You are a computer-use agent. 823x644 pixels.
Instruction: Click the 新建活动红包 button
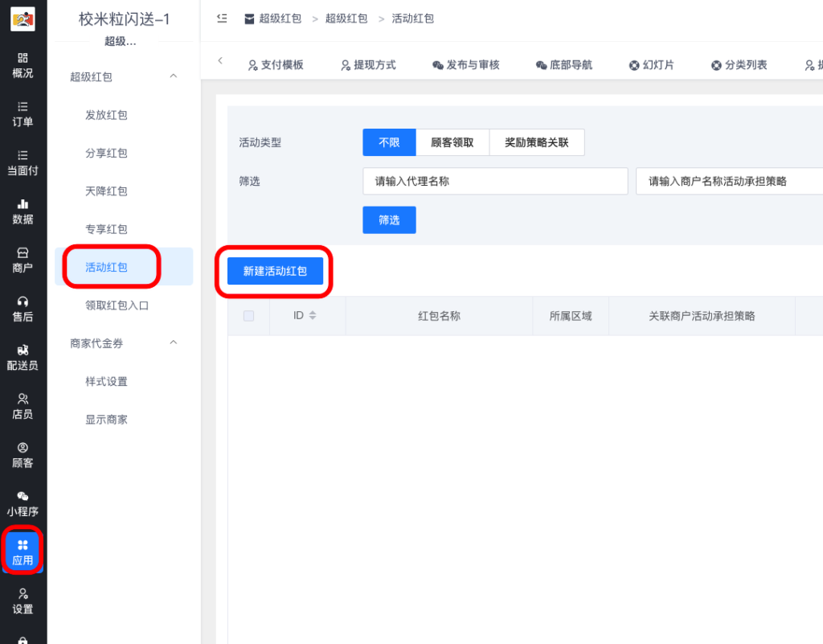point(275,271)
